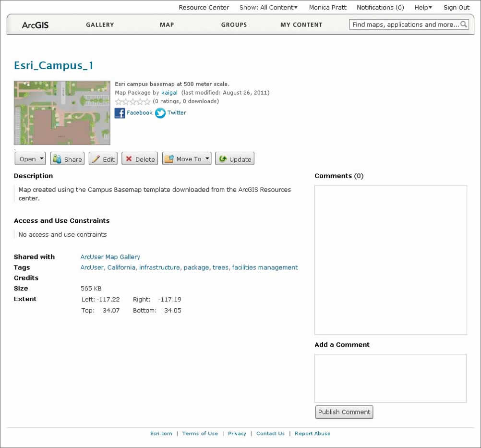This screenshot has width=481, height=448.
Task: Click the Esri_Campus_1 title
Action: tap(53, 65)
